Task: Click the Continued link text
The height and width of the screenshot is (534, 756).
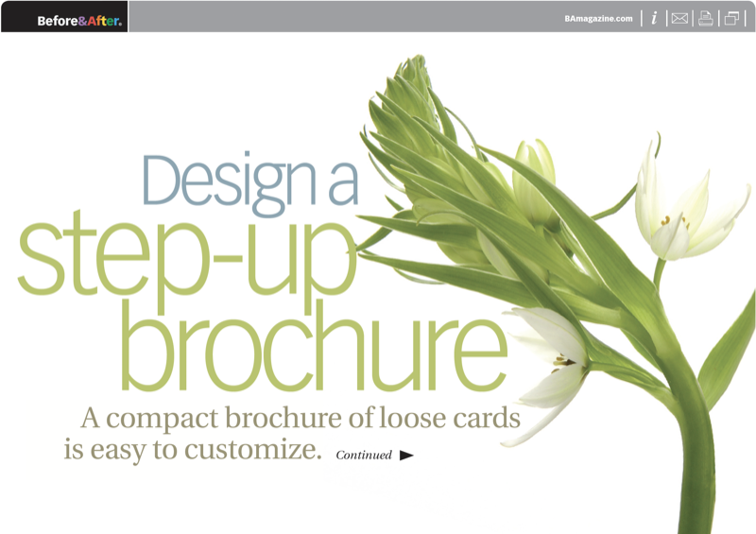Action: point(363,456)
